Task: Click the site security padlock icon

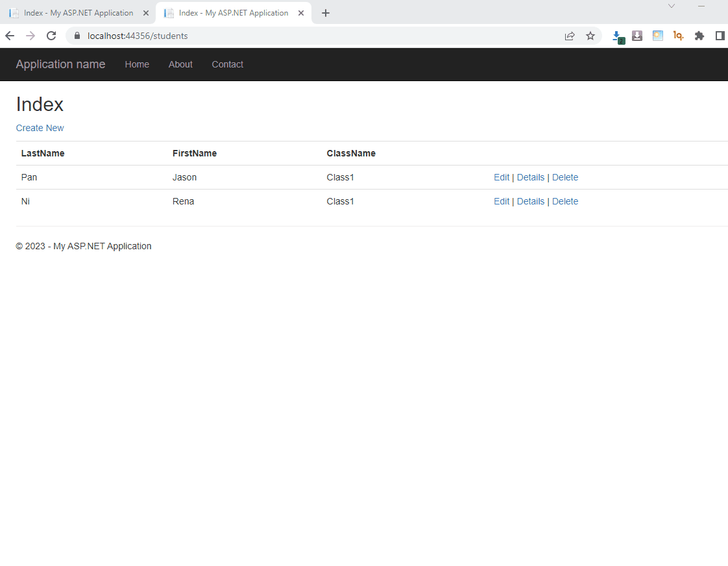Action: [x=77, y=36]
